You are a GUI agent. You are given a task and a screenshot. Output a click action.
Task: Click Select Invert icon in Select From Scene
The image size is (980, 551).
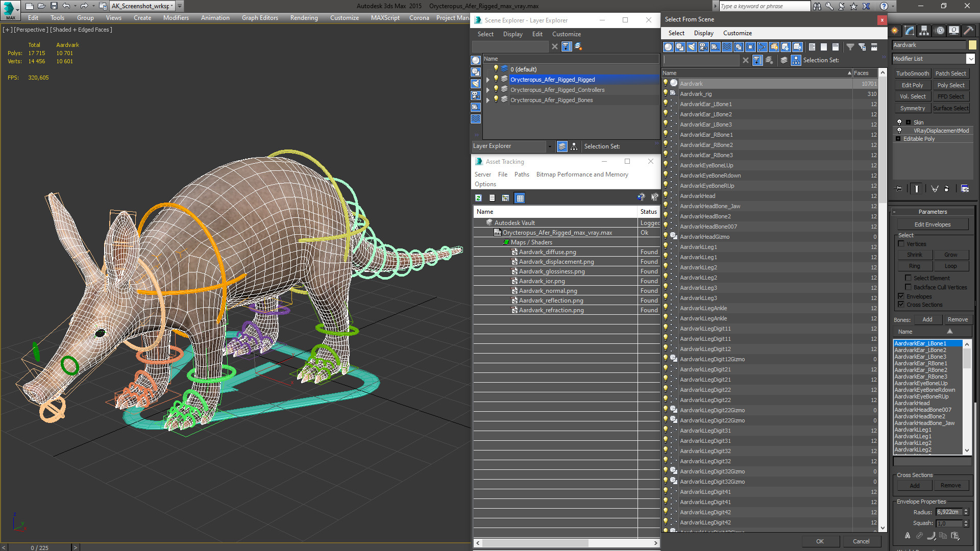tap(836, 47)
